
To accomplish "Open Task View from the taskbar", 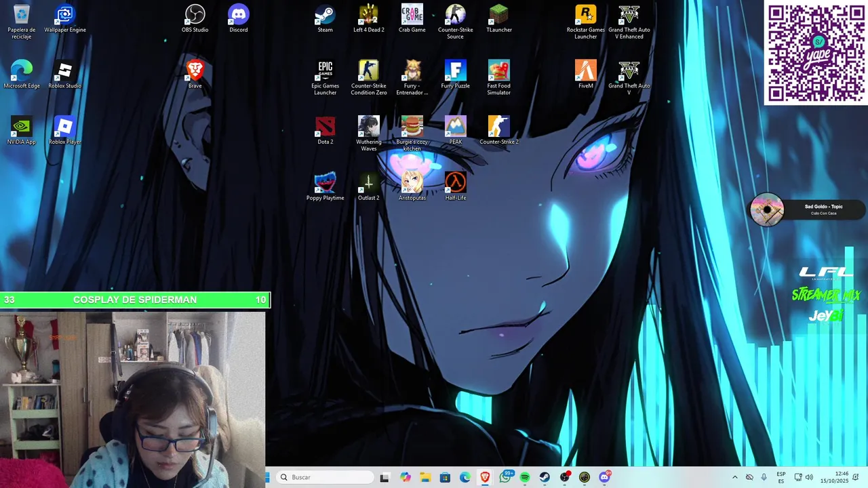I will (x=384, y=477).
